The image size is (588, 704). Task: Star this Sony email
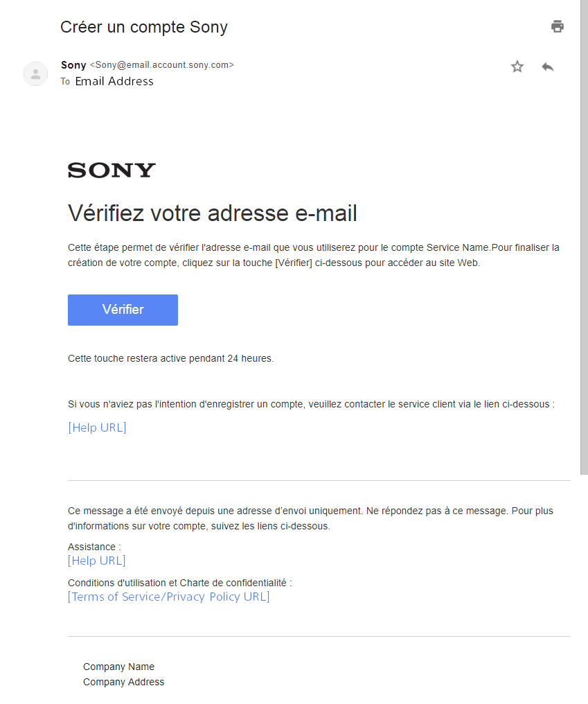(x=517, y=67)
